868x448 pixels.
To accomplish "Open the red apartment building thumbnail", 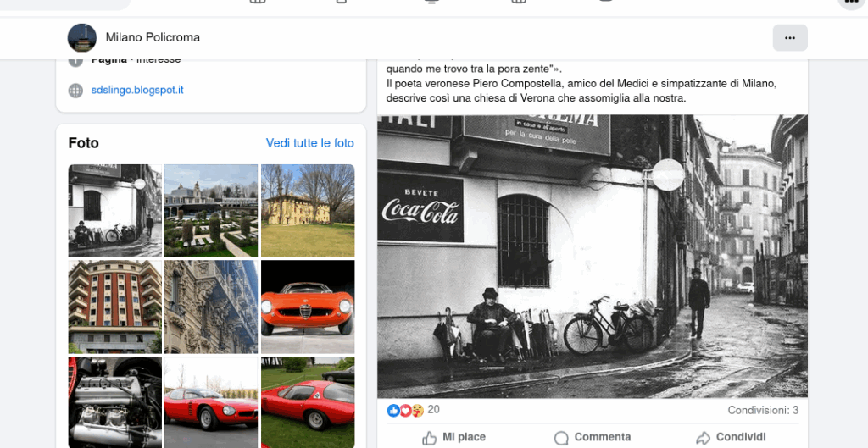I will click(x=115, y=307).
